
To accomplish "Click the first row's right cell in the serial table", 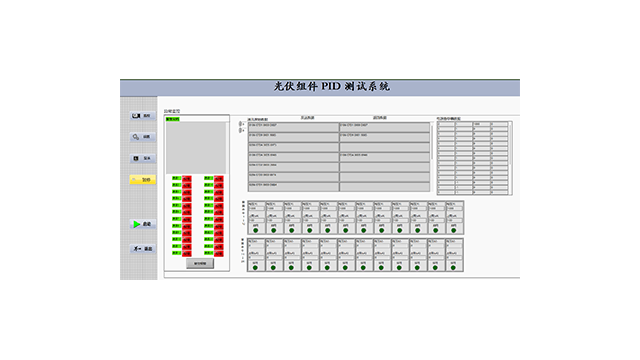I will point(384,127).
